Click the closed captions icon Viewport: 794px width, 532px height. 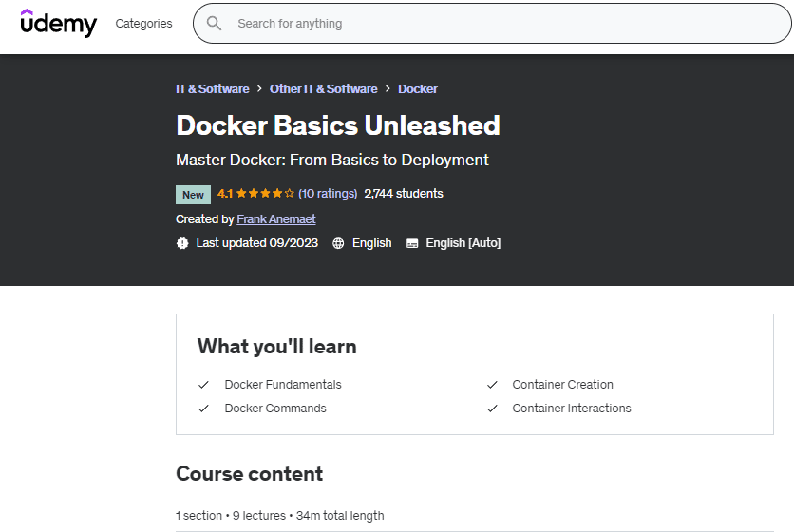[412, 243]
